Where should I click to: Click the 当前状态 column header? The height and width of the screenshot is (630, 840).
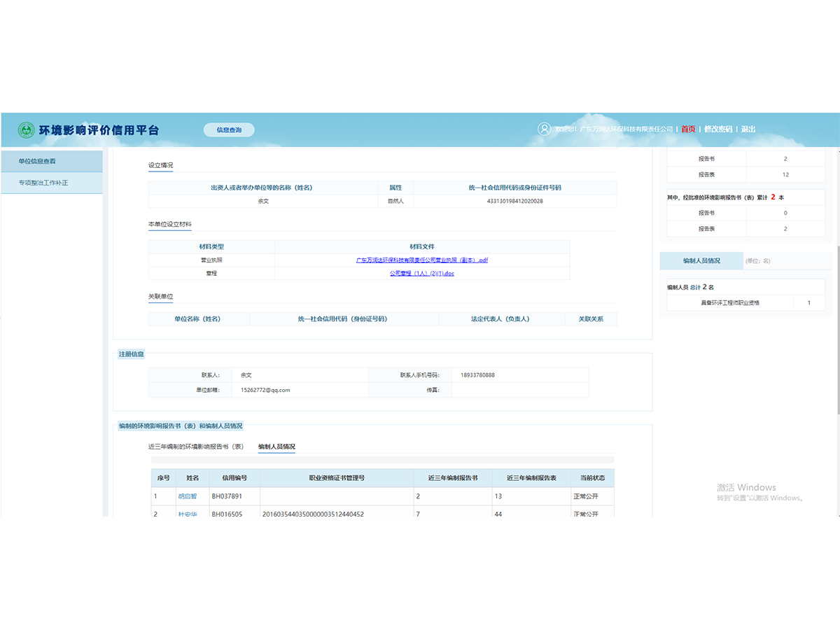tap(592, 478)
